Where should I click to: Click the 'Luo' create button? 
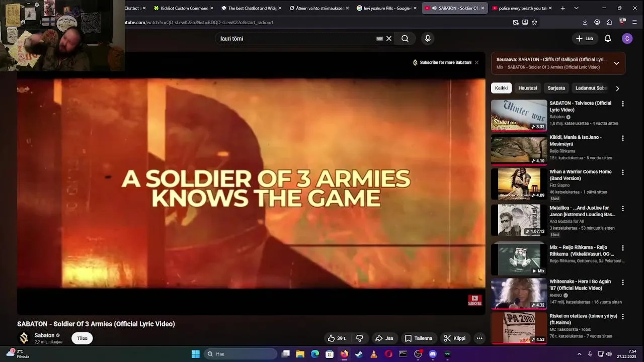tap(585, 39)
